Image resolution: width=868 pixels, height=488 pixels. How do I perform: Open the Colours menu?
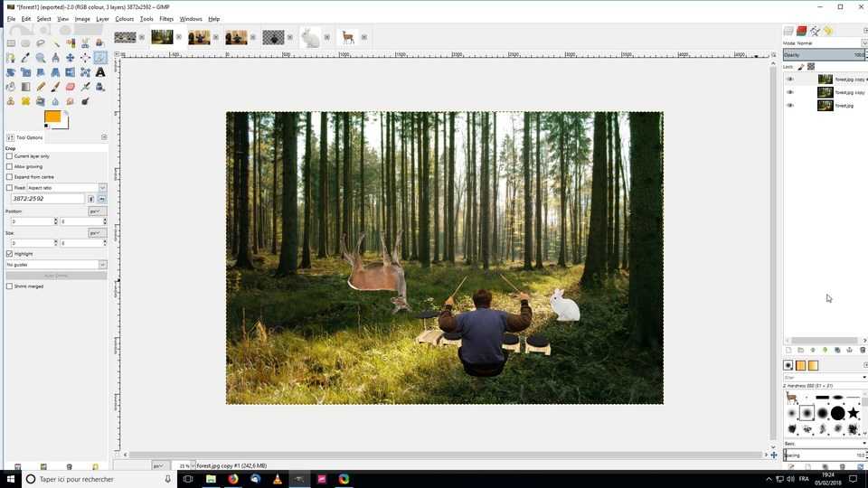(125, 19)
